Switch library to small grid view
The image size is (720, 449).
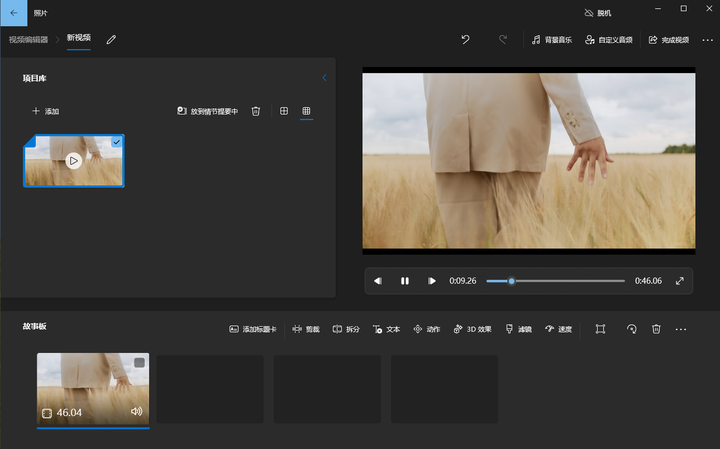click(306, 111)
